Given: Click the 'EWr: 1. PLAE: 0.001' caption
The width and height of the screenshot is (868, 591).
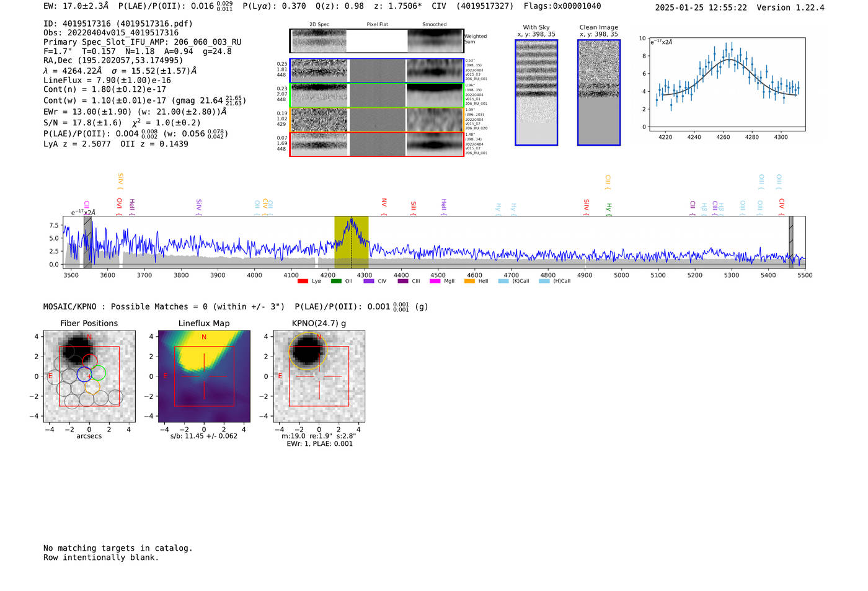Looking at the screenshot, I should (x=319, y=443).
